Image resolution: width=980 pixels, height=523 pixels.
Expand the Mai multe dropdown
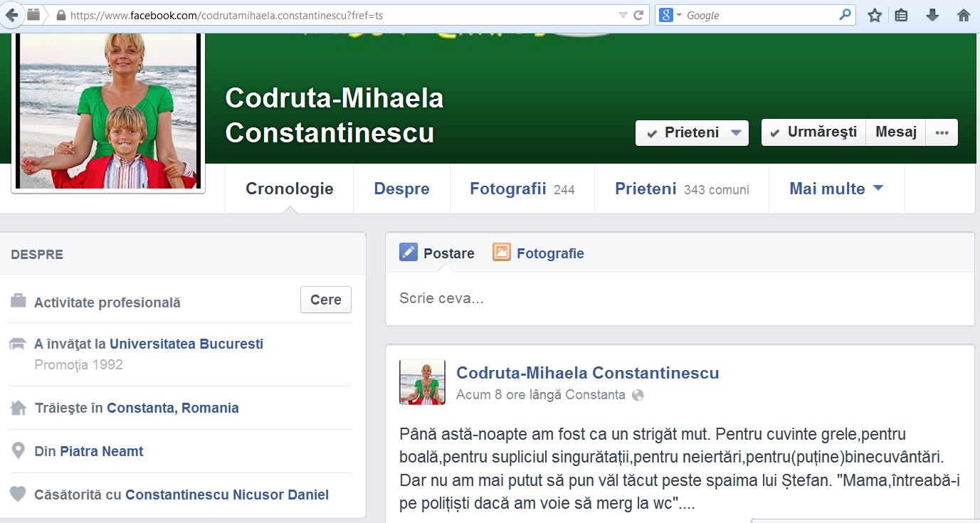coord(836,189)
